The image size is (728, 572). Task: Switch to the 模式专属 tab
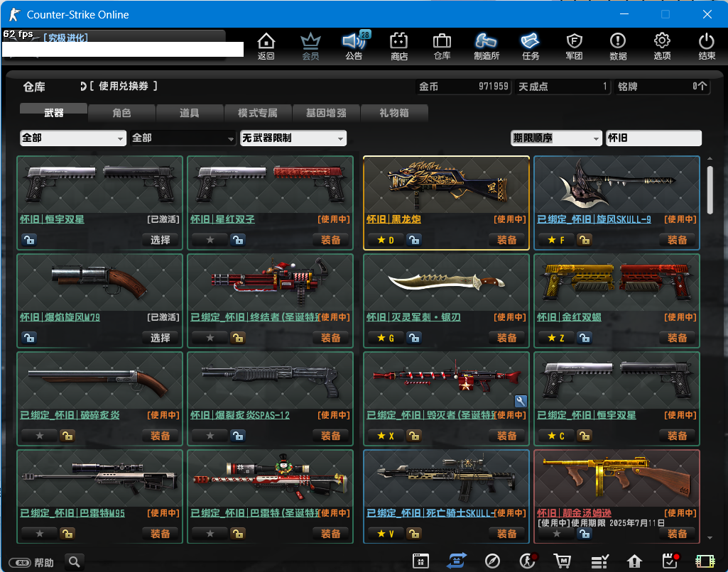point(258,113)
